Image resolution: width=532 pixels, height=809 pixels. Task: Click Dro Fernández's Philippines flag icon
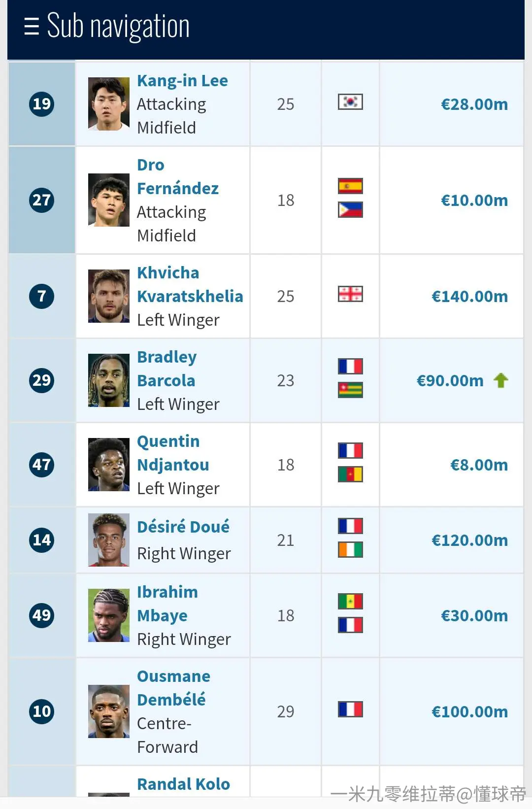(350, 210)
